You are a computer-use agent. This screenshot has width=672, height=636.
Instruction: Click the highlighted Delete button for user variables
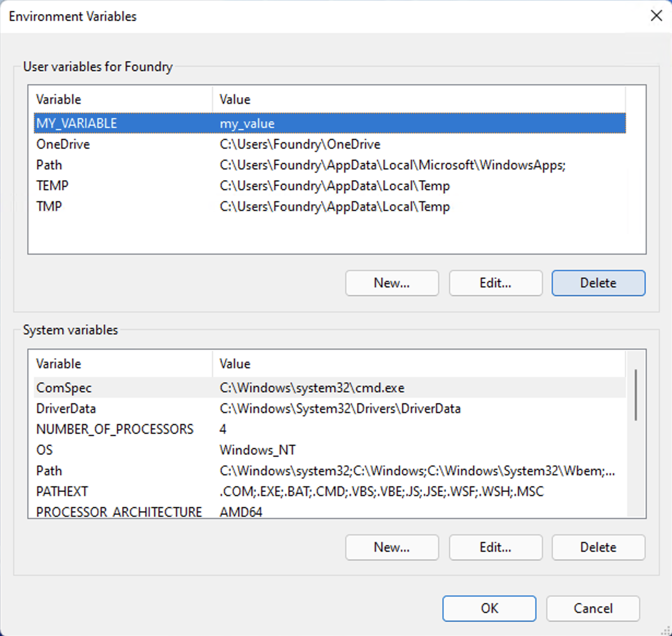[598, 283]
